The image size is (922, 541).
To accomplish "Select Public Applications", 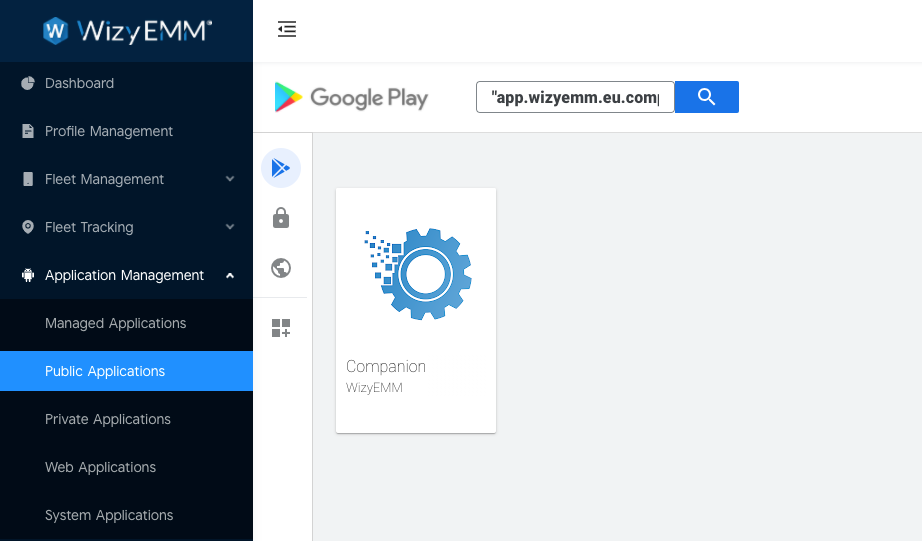I will click(126, 371).
